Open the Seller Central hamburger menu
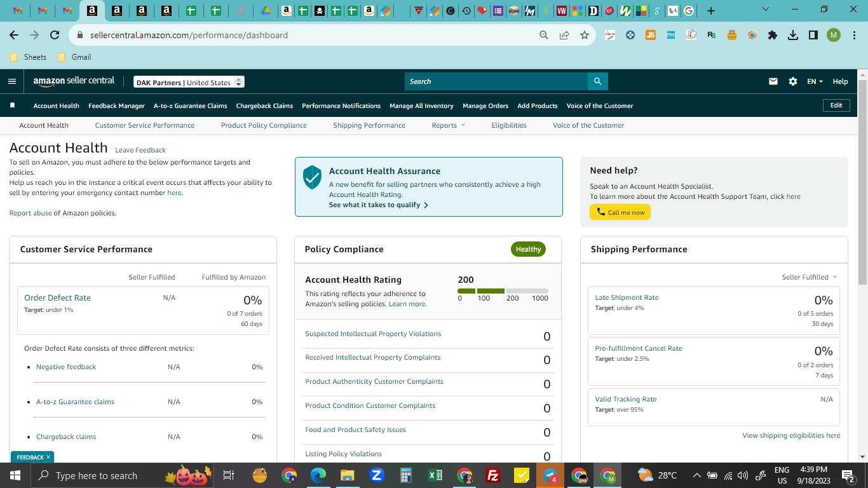 12,81
